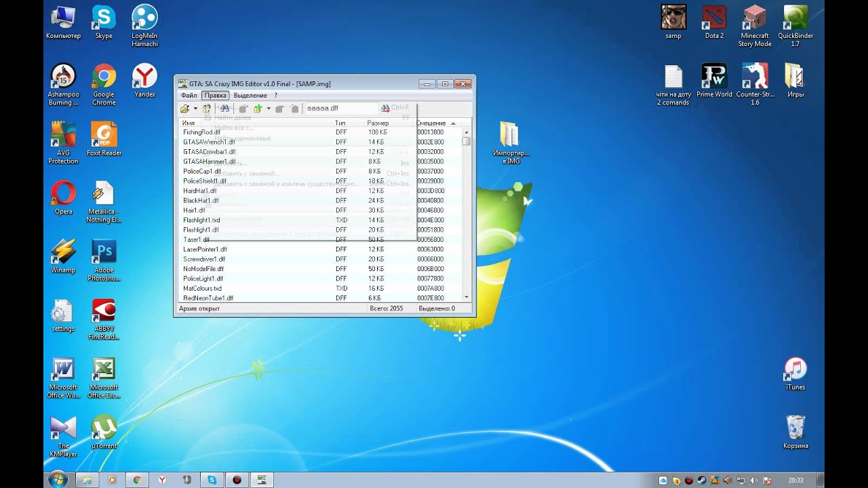Screen dimensions: 868x488
Task: Click the Microsoft Office Word desktop icon
Action: coord(63,378)
